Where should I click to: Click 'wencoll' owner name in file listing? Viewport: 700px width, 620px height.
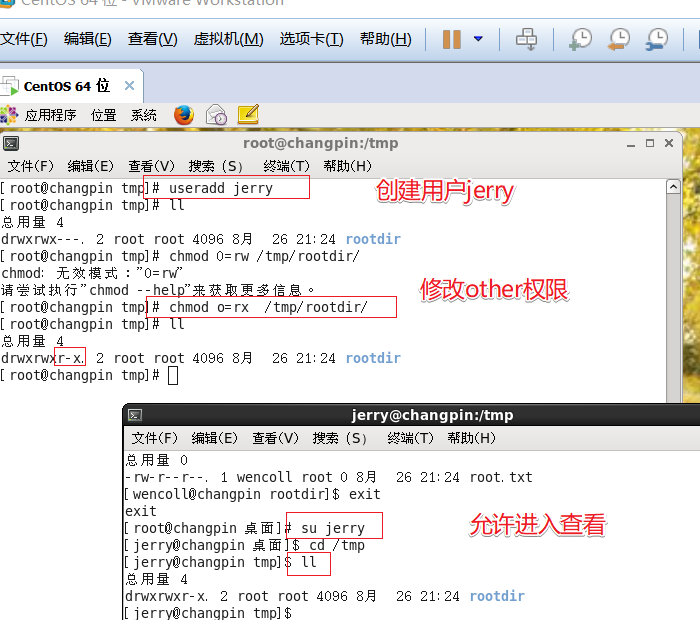point(264,477)
